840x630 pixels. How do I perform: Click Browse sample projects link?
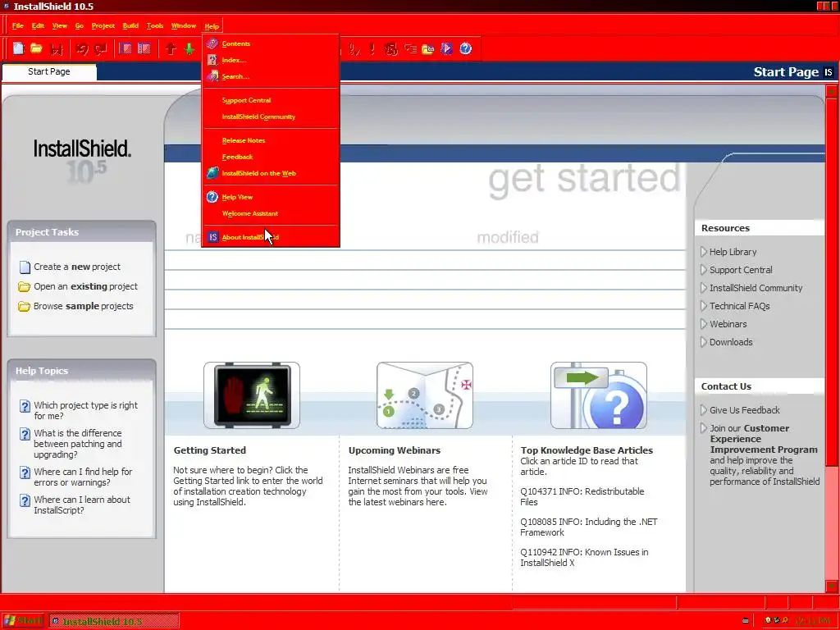[83, 307]
